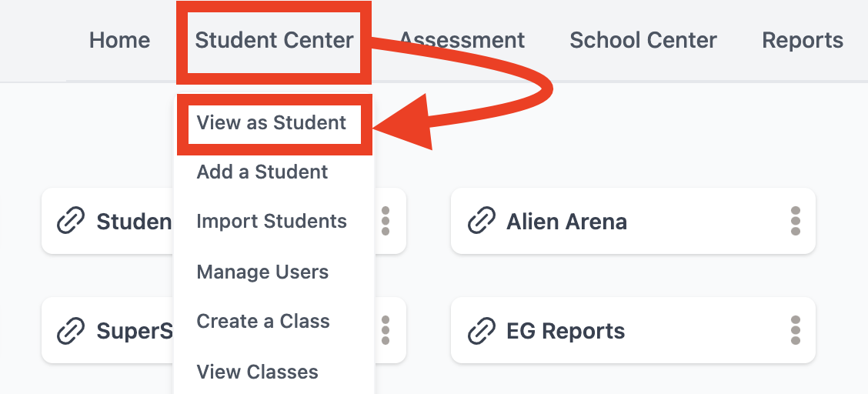868x394 pixels.
Task: Expand the Reports menu
Action: pyautogui.click(x=803, y=40)
